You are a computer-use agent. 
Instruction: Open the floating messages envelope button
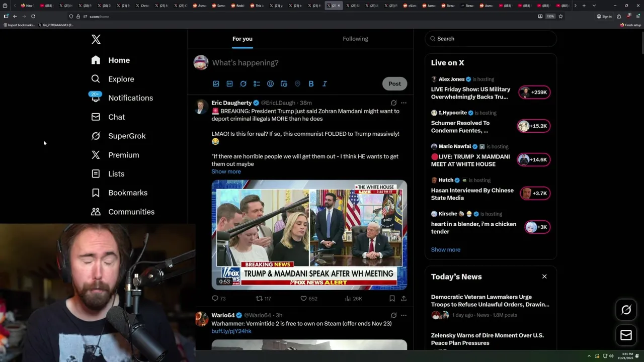click(x=626, y=335)
